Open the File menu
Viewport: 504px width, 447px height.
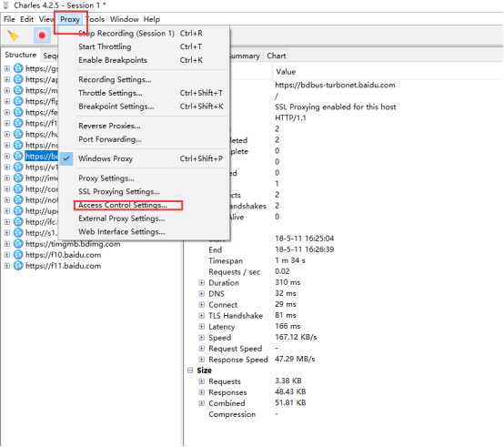pyautogui.click(x=9, y=19)
